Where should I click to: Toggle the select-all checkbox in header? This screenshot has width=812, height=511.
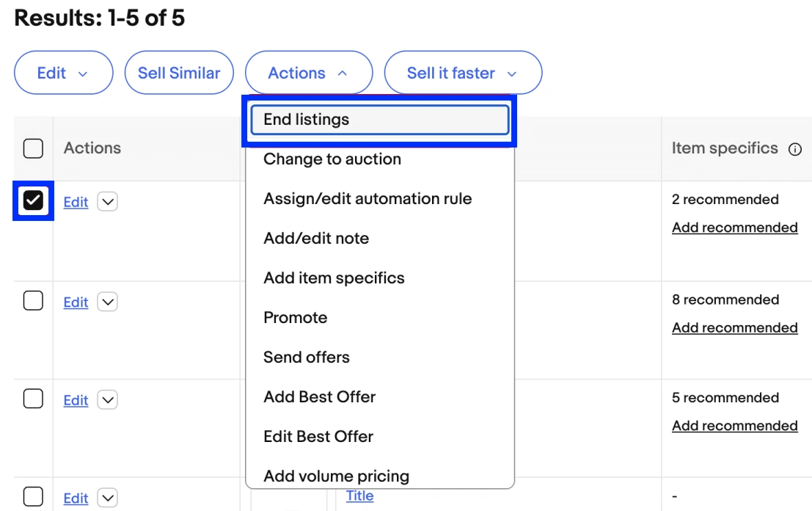[x=33, y=149]
